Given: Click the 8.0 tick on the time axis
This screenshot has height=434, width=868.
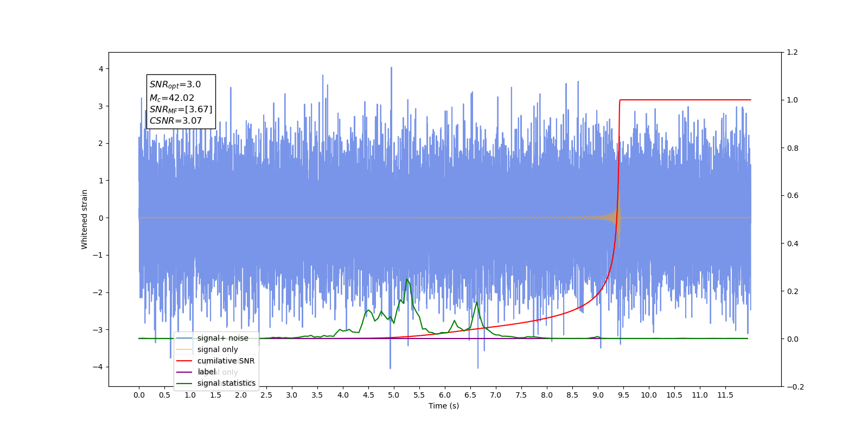Looking at the screenshot, I should click(x=547, y=395).
